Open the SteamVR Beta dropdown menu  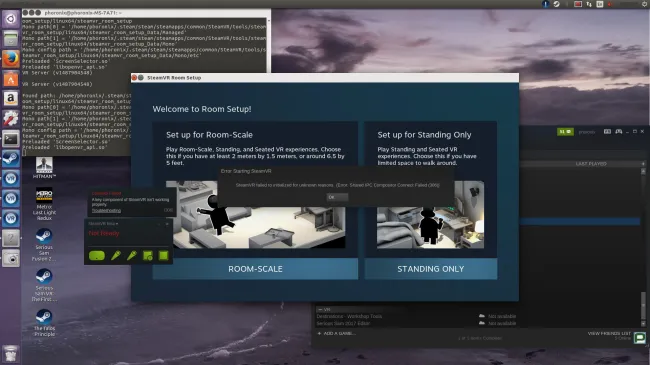point(103,224)
